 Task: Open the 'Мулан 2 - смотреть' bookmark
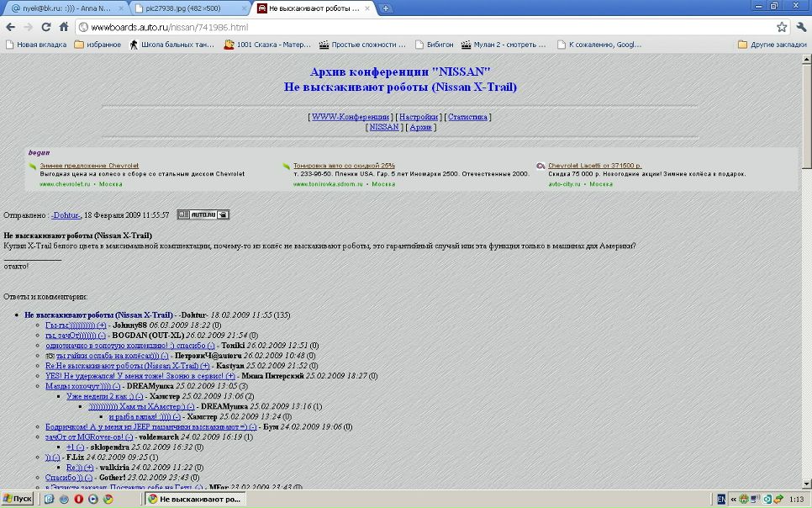tap(504, 45)
